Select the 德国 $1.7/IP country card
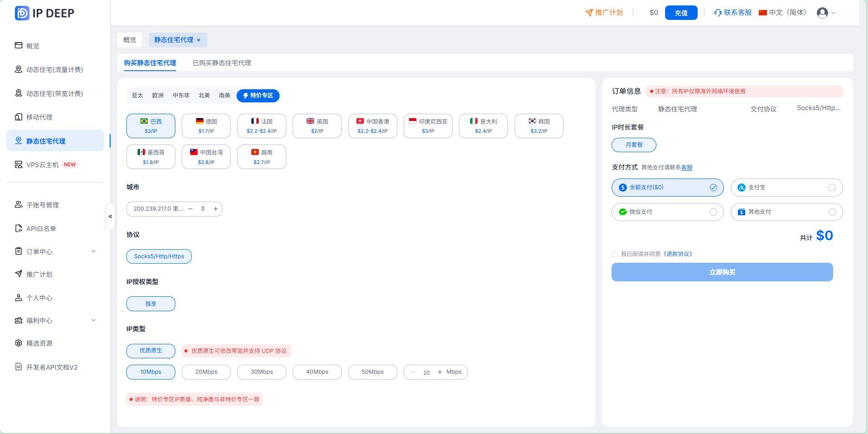868x434 pixels. tap(206, 126)
